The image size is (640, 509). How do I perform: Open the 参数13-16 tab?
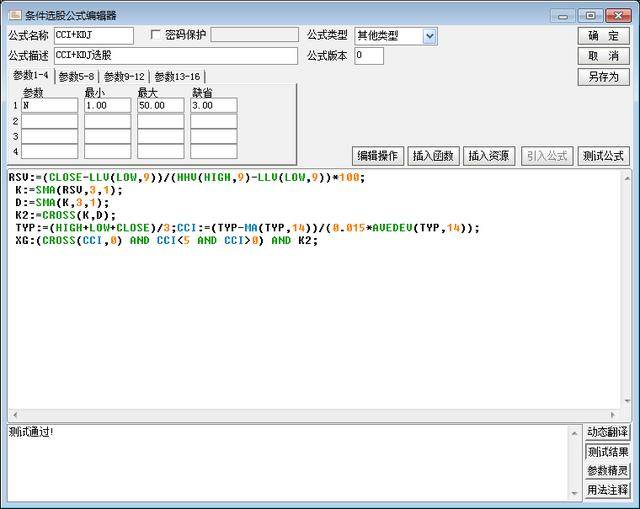point(176,76)
